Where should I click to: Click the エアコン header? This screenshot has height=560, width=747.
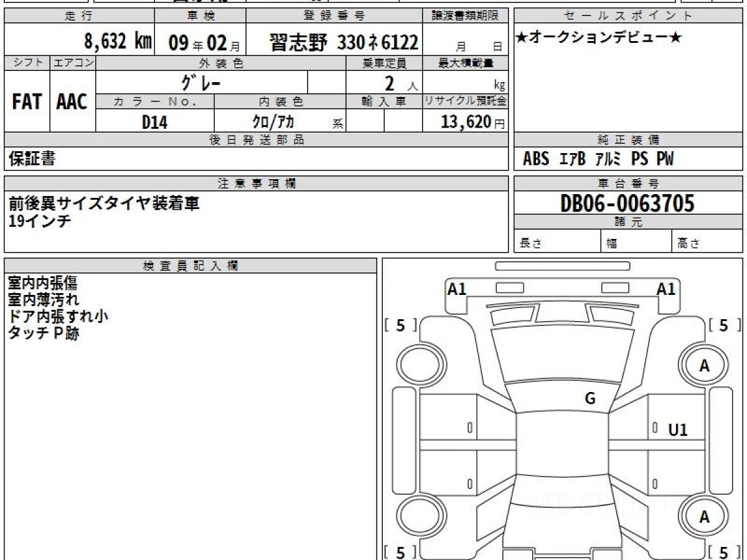tap(73, 63)
